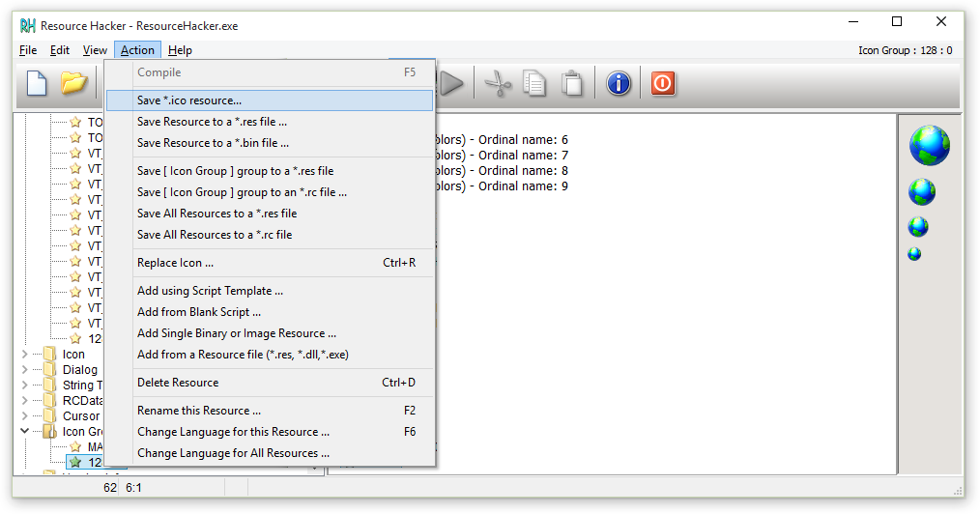This screenshot has height=514, width=980.
Task: Open the View menu
Action: [x=95, y=50]
